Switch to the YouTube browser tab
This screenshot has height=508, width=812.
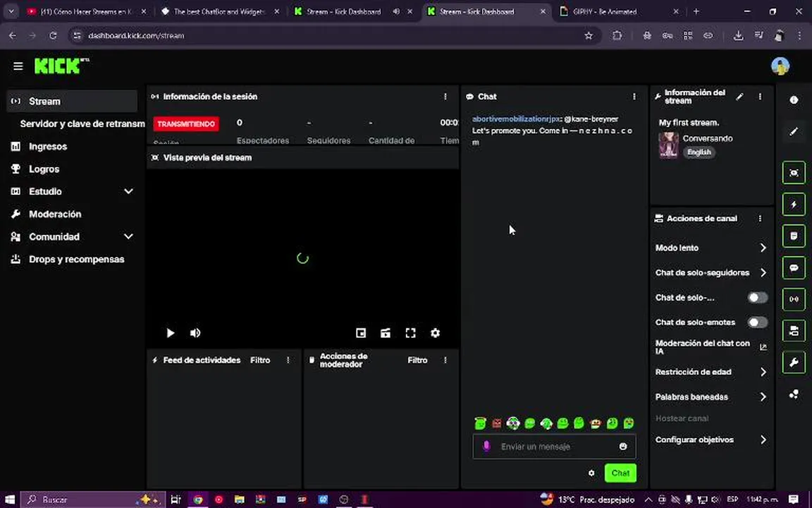pyautogui.click(x=87, y=11)
